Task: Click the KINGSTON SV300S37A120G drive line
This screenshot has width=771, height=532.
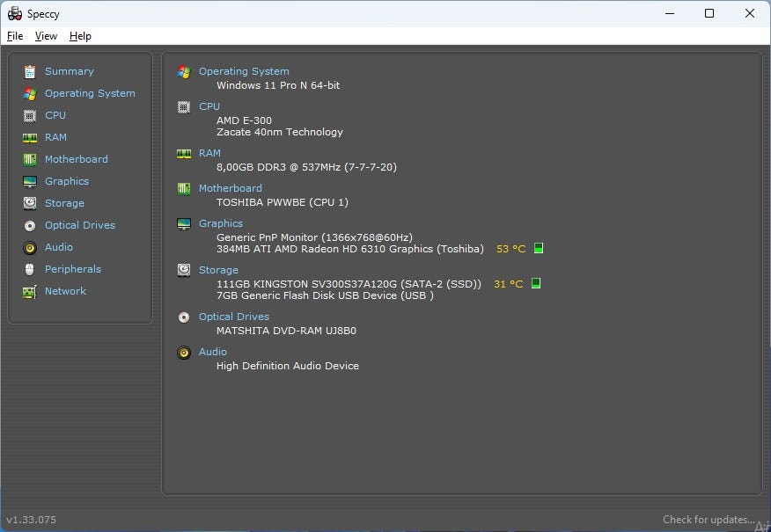Action: [x=349, y=284]
